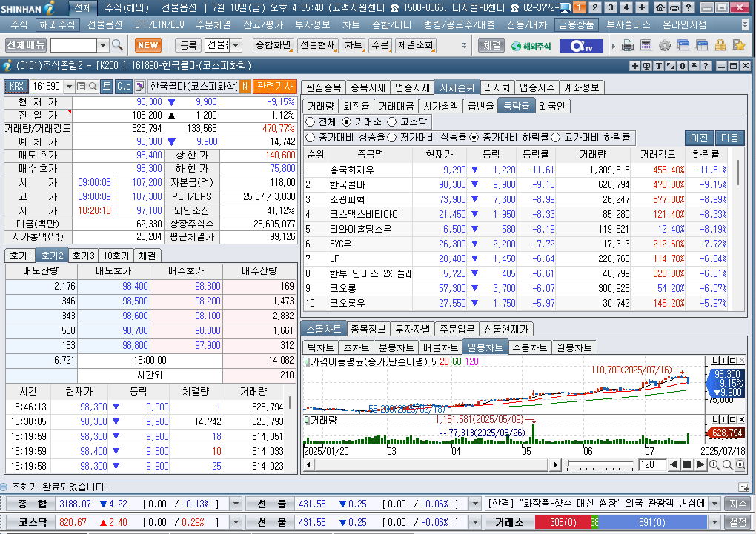Click the 관련기사 button
The width and height of the screenshot is (756, 534).
[275, 86]
